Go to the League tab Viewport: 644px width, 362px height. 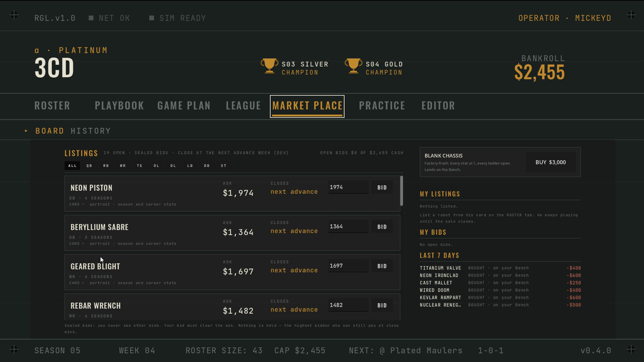244,106
